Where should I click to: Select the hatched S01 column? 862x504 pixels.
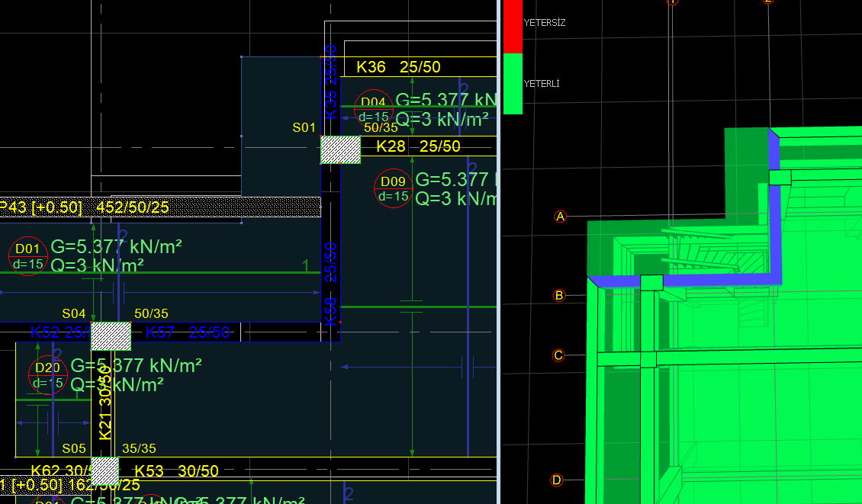pyautogui.click(x=340, y=149)
